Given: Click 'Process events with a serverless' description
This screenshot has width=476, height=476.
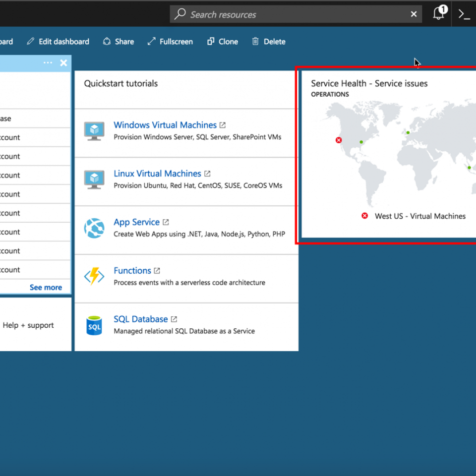Looking at the screenshot, I should coord(189,283).
